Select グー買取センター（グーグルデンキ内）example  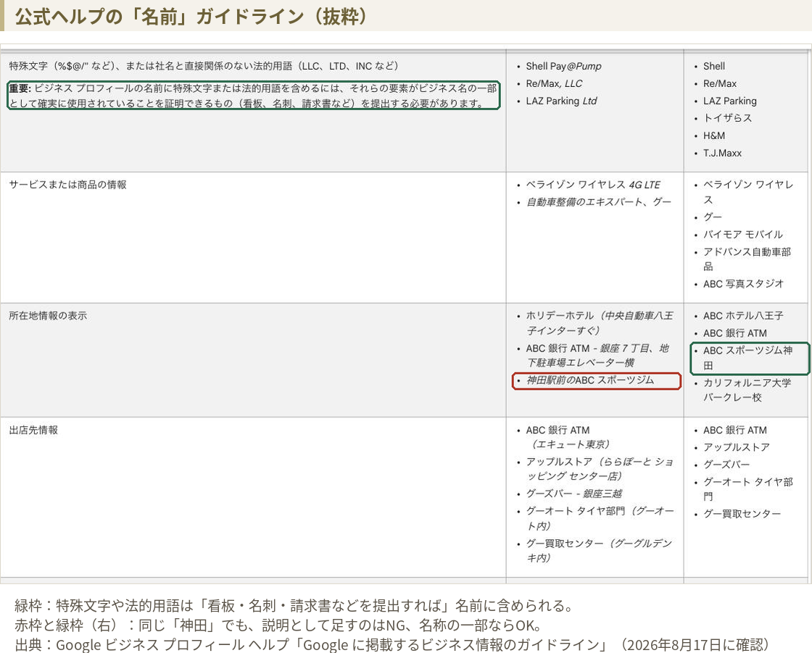pos(599,551)
